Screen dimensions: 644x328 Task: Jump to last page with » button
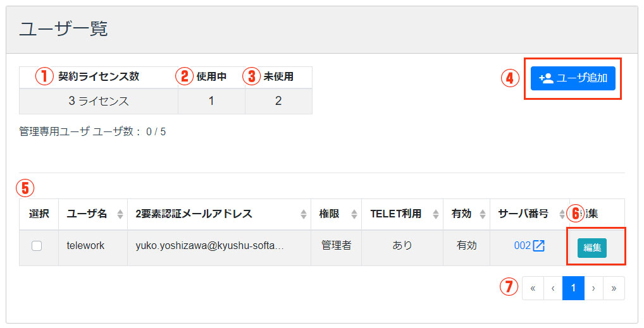click(x=614, y=288)
